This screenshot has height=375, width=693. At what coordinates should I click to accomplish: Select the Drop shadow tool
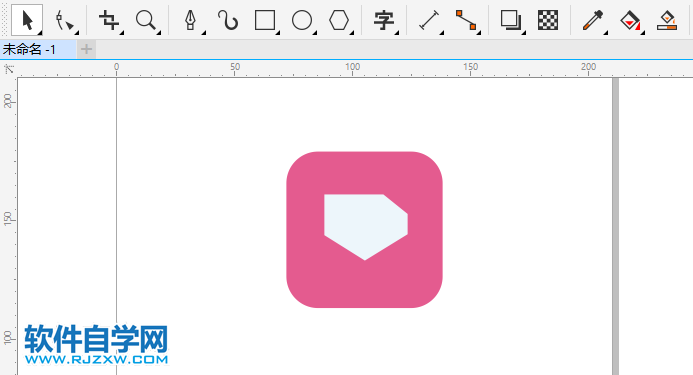pyautogui.click(x=511, y=20)
